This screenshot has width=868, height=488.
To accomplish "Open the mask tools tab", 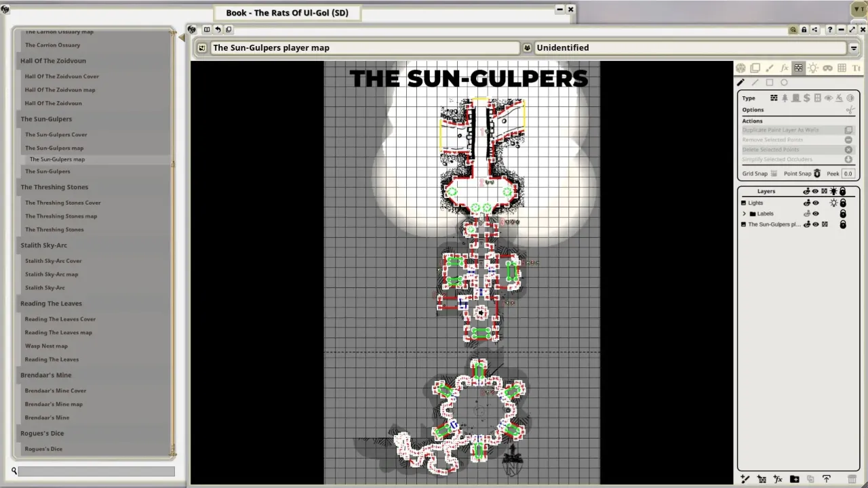I will (x=827, y=68).
